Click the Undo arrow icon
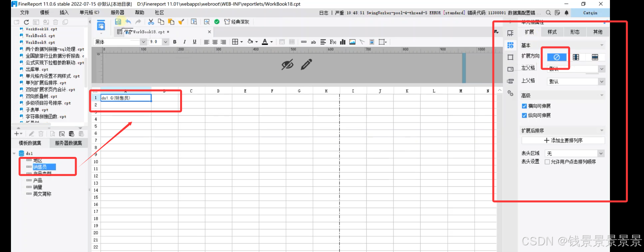The width and height of the screenshot is (644, 252). coord(128,22)
